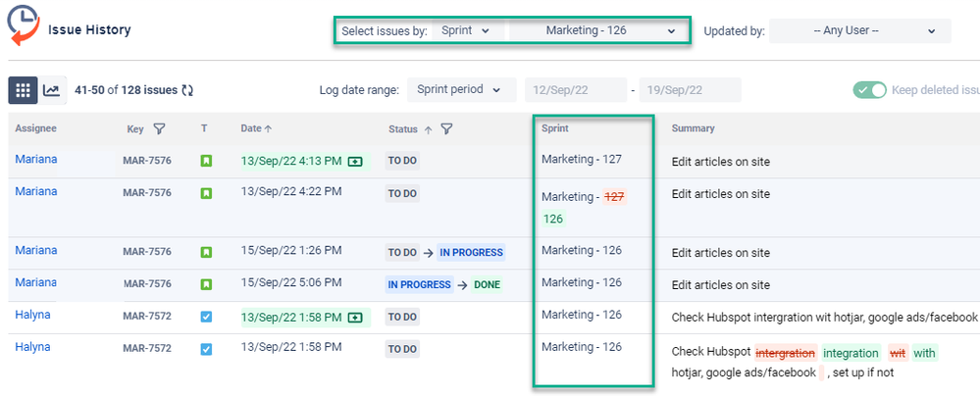Click highlighted 126 sprint value
Image resolution: width=980 pixels, height=396 pixels.
[x=553, y=219]
